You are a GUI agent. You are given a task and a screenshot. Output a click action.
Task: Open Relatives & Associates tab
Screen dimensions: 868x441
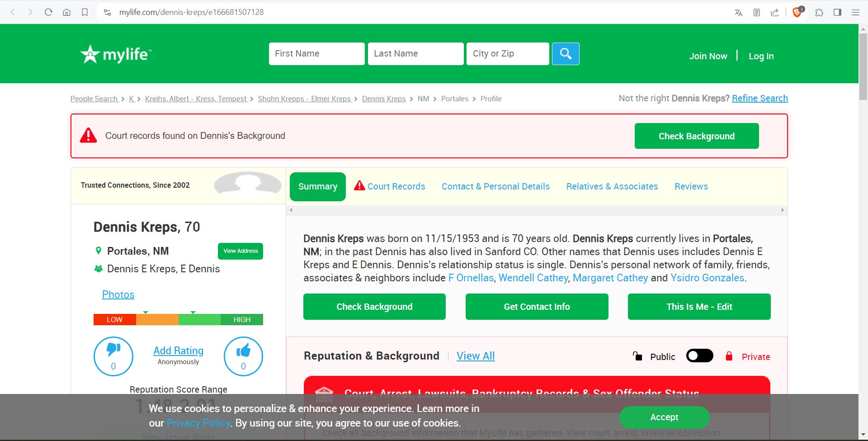tap(612, 186)
